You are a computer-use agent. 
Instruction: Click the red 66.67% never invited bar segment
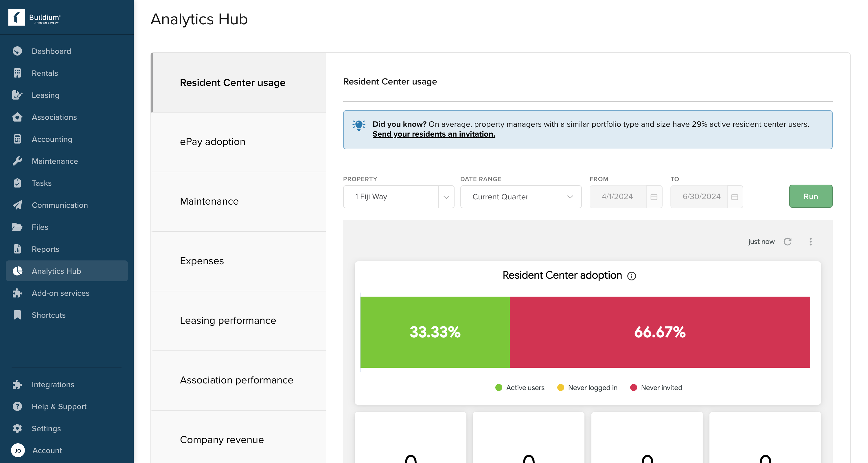click(x=660, y=332)
